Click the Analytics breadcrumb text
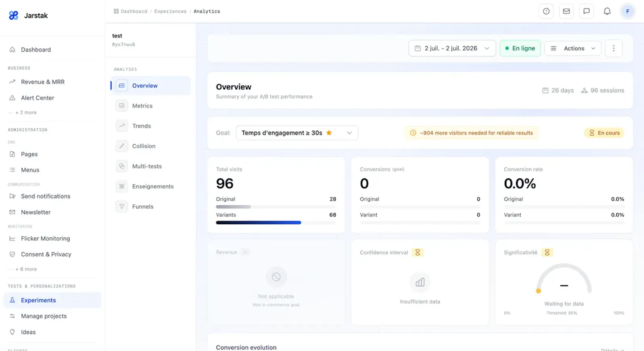The height and width of the screenshot is (351, 644). (207, 11)
